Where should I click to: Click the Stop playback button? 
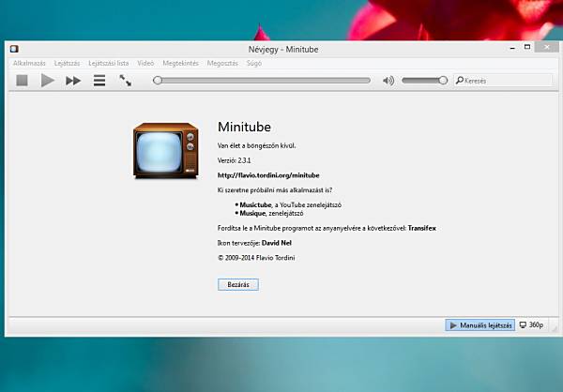pos(22,81)
